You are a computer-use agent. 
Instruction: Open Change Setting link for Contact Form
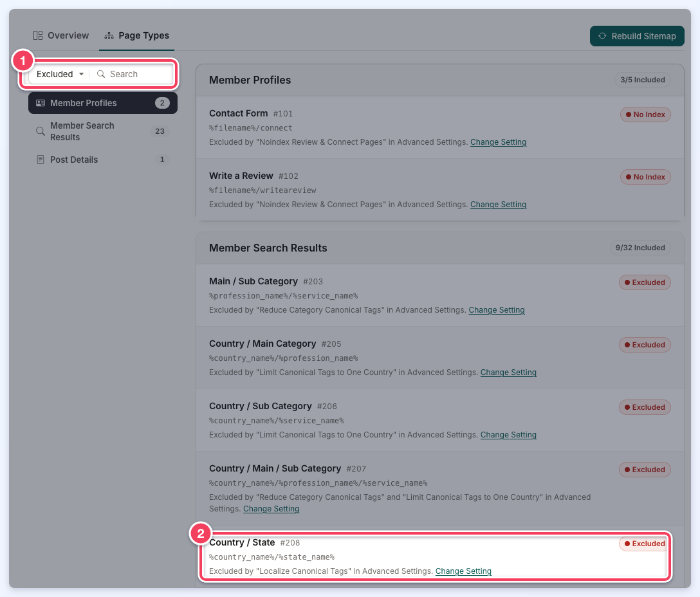click(498, 142)
